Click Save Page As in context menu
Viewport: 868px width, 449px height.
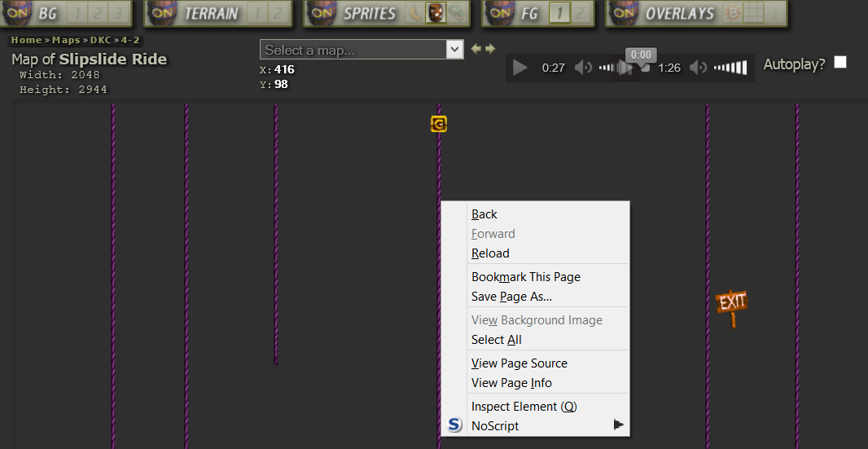511,297
